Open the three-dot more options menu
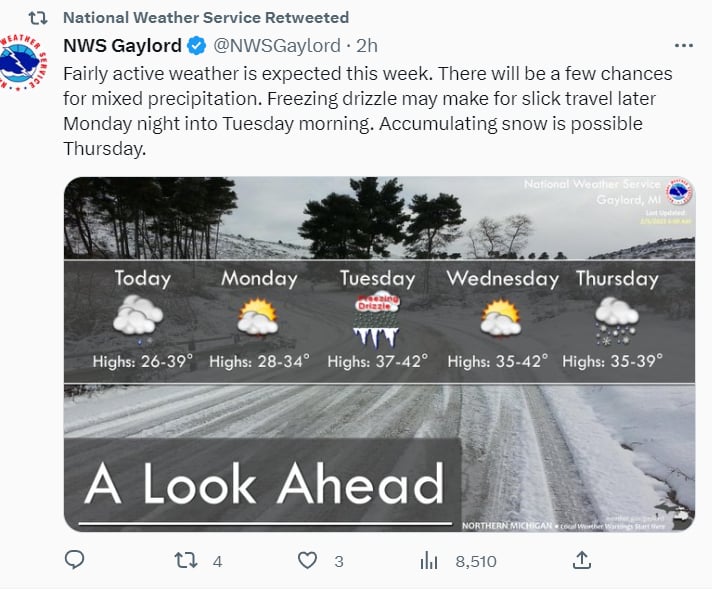Screen dimensions: 712x592 683,45
